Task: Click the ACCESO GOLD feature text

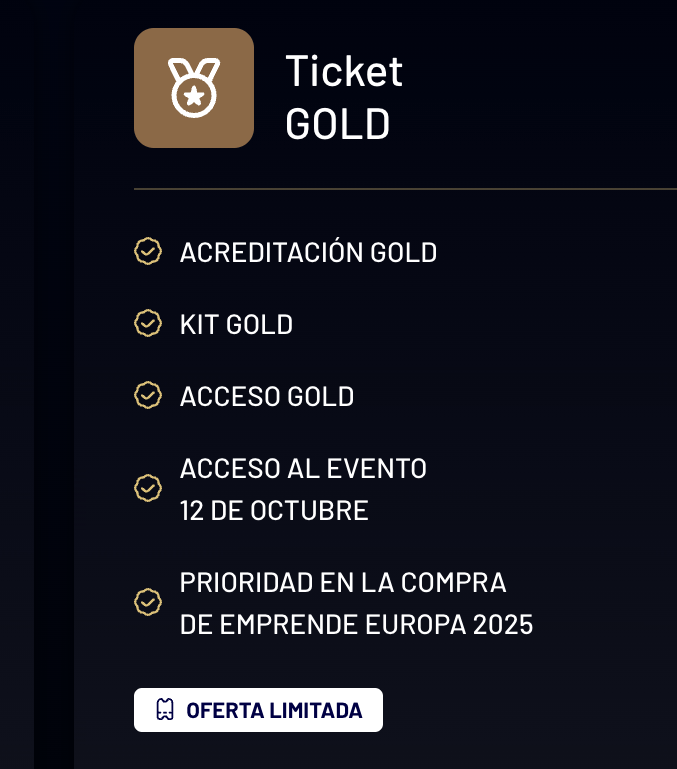Action: (x=267, y=396)
